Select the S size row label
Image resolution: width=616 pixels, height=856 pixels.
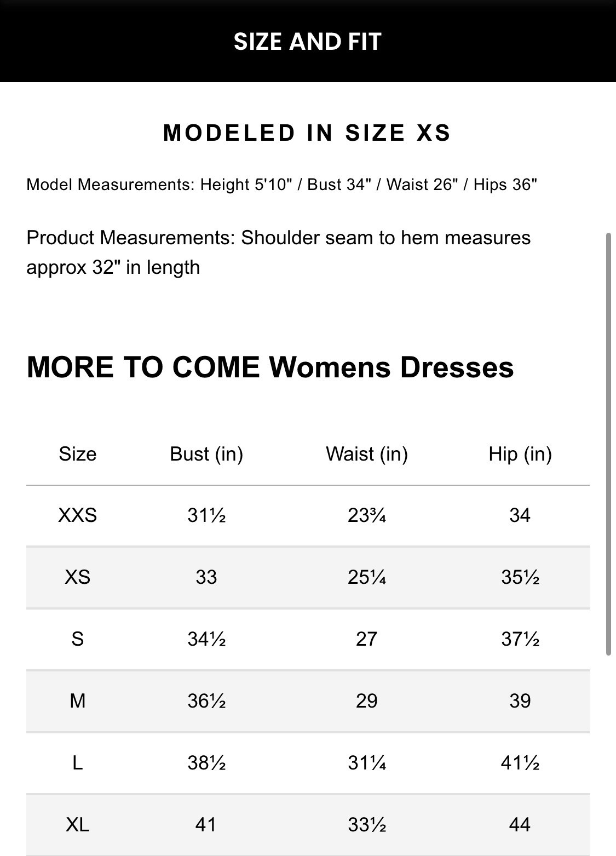[78, 639]
